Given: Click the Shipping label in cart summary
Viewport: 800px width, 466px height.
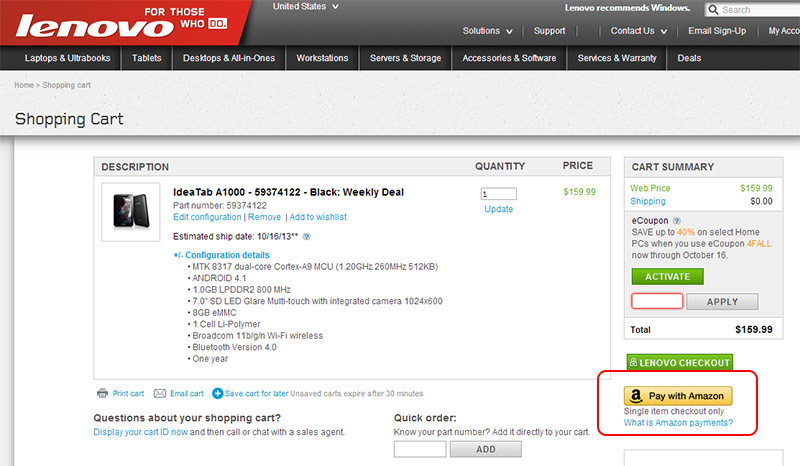Looking at the screenshot, I should coord(647,201).
